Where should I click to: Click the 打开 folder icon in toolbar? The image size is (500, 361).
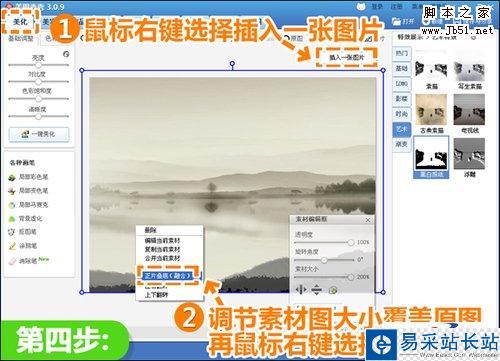pyautogui.click(x=396, y=22)
